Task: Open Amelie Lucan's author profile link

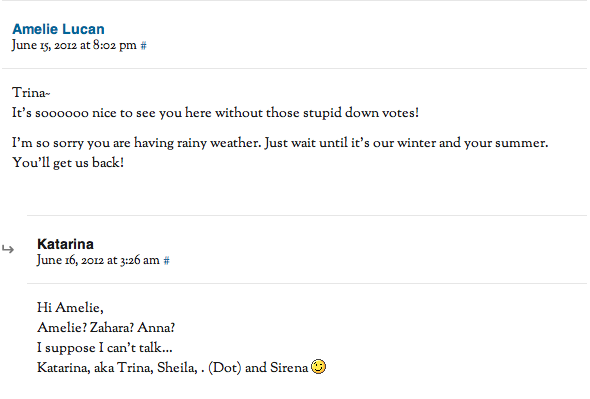Action: point(58,29)
